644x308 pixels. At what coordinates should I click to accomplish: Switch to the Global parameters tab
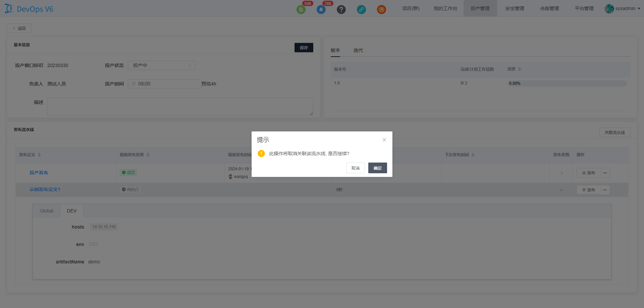[46, 211]
